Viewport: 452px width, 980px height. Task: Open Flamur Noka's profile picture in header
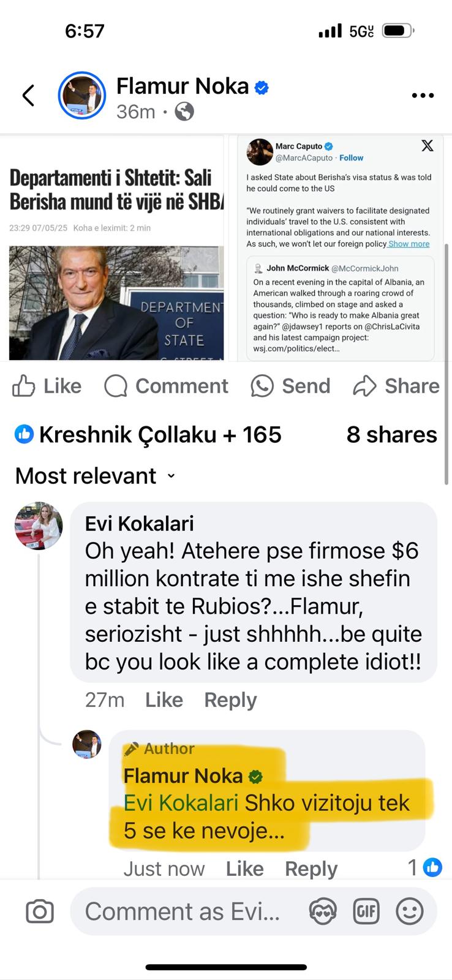click(x=82, y=96)
